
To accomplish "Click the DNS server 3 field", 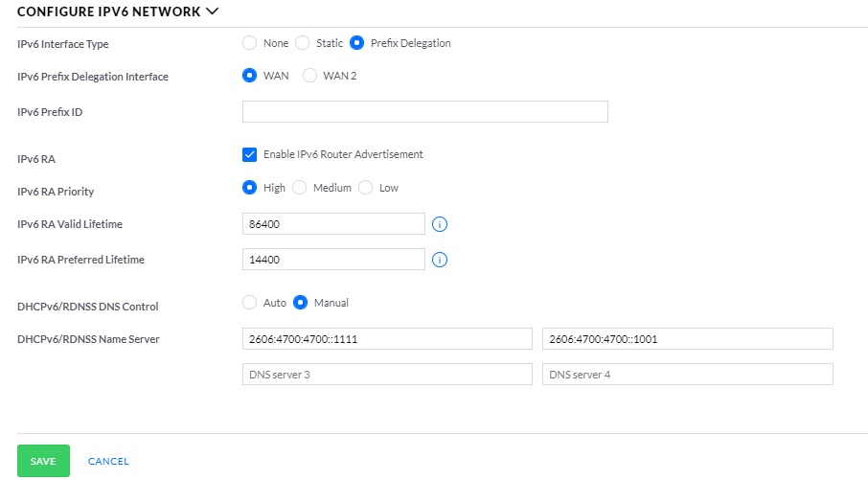I will [x=387, y=375].
